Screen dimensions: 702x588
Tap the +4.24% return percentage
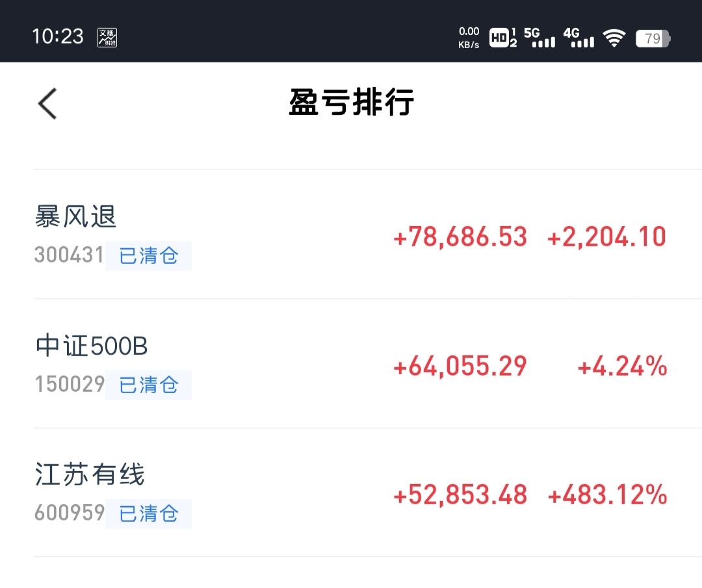(622, 366)
